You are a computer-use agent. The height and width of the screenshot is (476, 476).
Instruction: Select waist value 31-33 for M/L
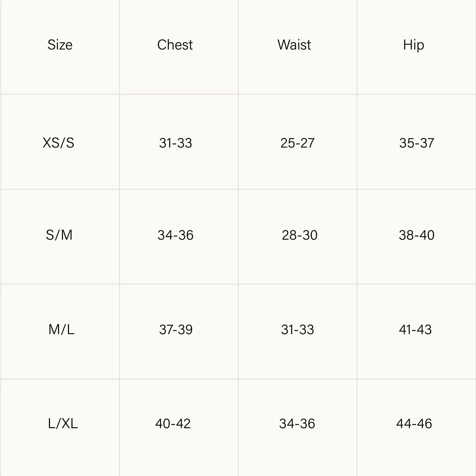(297, 329)
